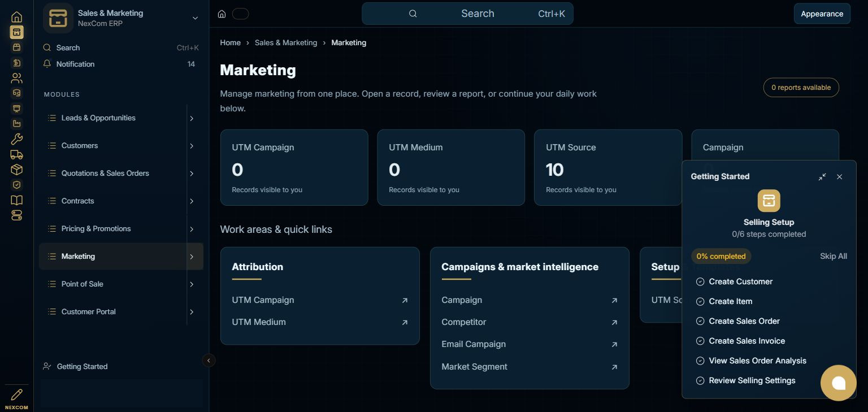Go to Home breadcrumb
Screen dimensions: 868x412
point(231,43)
